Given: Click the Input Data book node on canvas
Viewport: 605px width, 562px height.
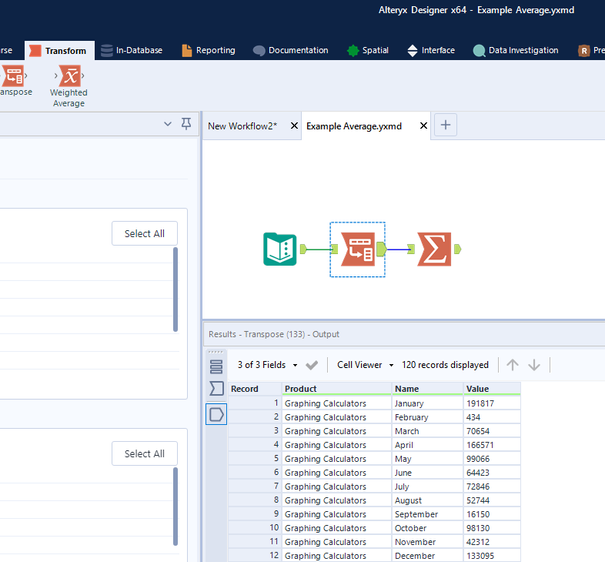Looking at the screenshot, I should click(x=280, y=249).
